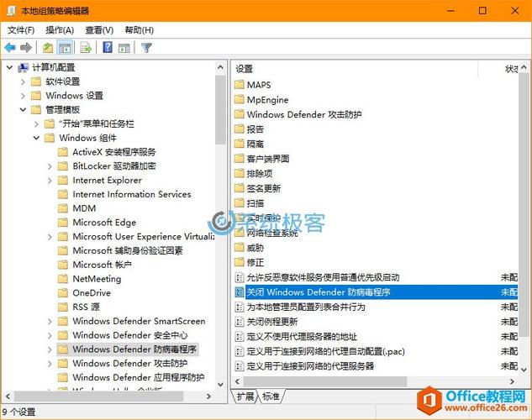The width and height of the screenshot is (532, 420).
Task: Open the 扫描 folder
Action: click(x=255, y=203)
